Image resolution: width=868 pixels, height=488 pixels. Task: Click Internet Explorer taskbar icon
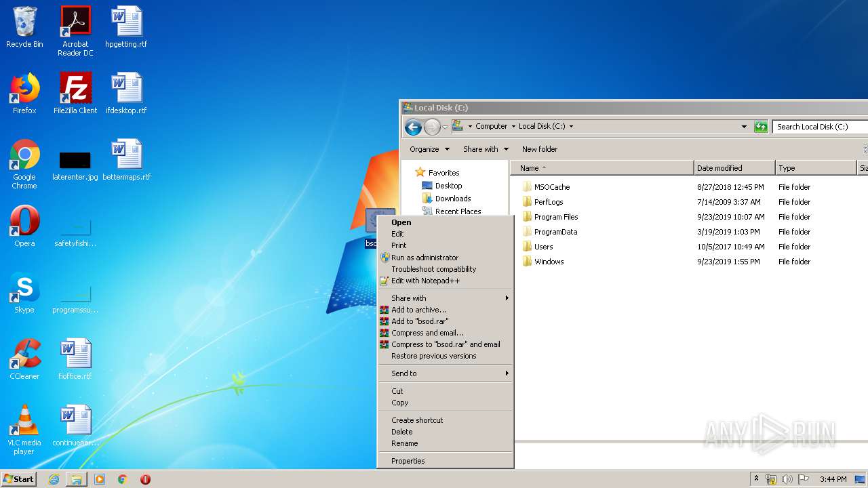tap(54, 479)
